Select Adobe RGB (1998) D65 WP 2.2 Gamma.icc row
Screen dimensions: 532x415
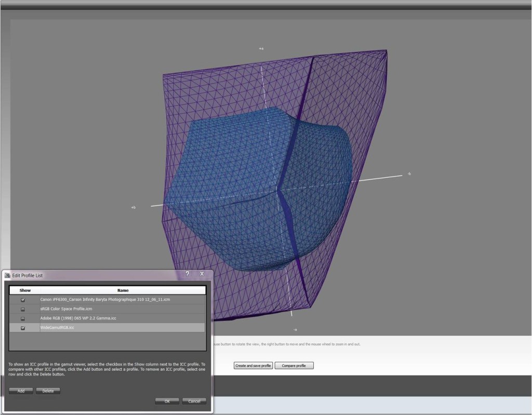click(107, 318)
